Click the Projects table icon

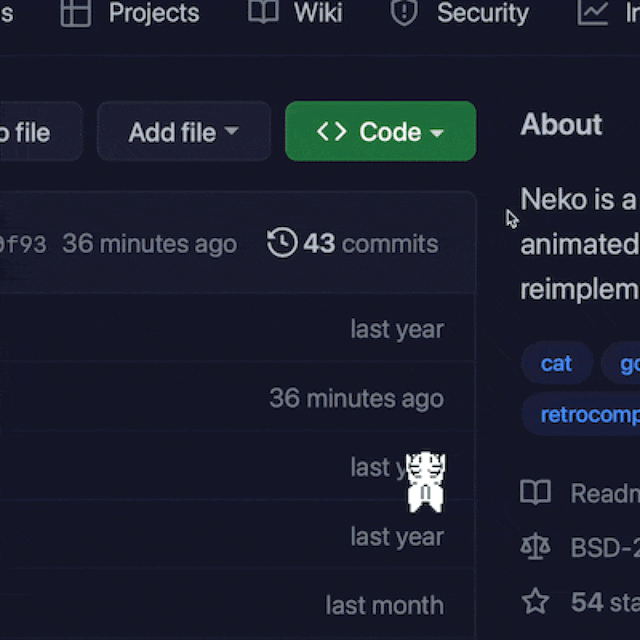76,13
